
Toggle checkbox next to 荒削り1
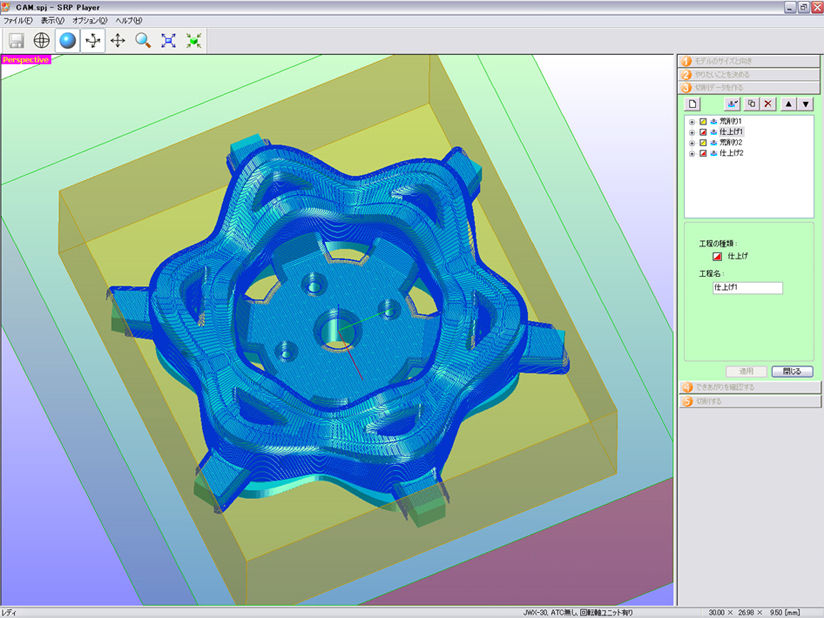(703, 121)
